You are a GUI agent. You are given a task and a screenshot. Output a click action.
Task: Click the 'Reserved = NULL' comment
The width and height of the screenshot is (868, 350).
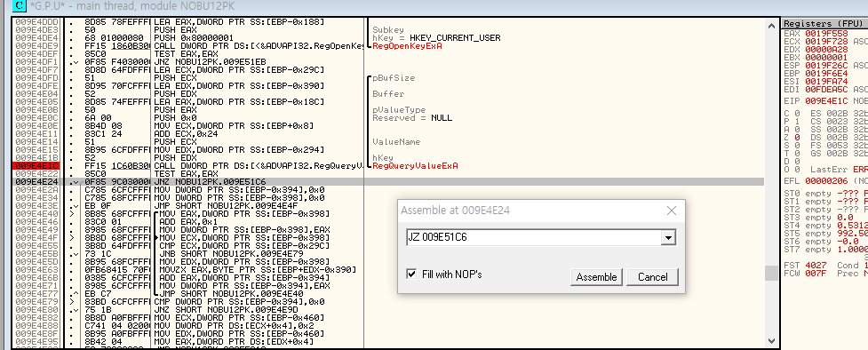(412, 118)
